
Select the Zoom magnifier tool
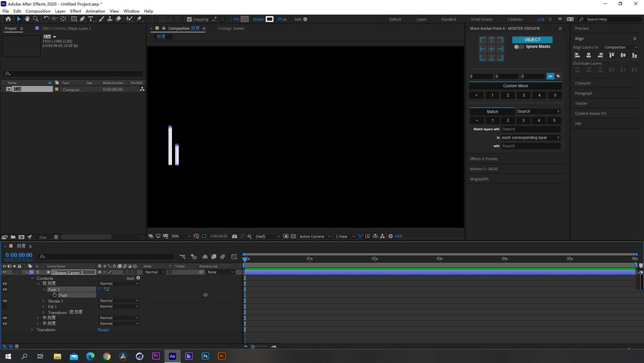tap(35, 19)
